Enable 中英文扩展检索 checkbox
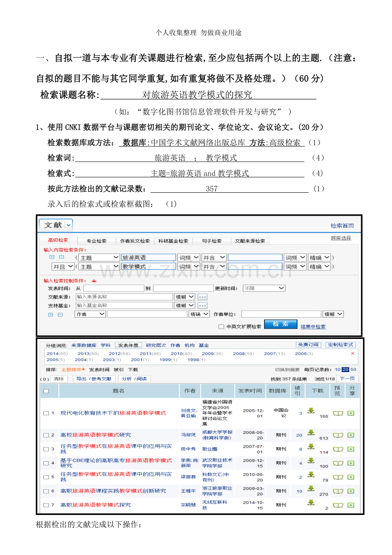The width and height of the screenshot is (392, 555). (x=221, y=327)
